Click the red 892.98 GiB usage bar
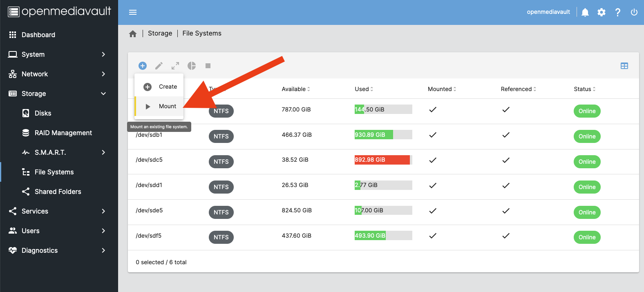 click(383, 160)
